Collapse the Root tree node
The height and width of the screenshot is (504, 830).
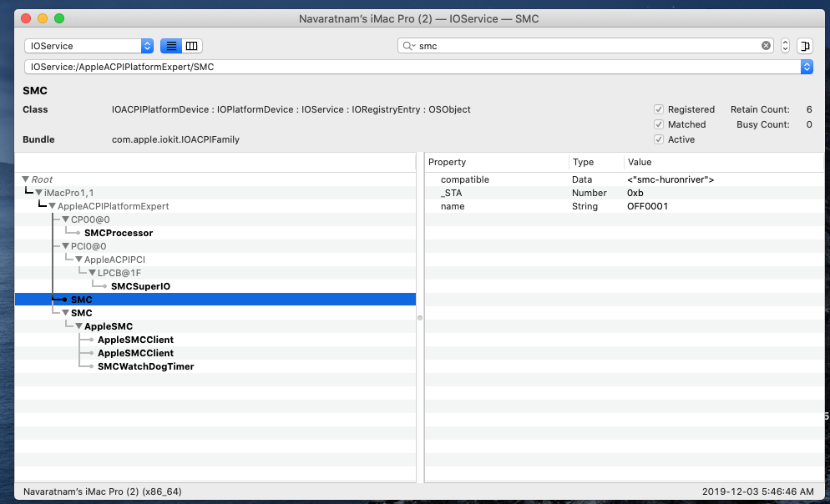coord(25,179)
